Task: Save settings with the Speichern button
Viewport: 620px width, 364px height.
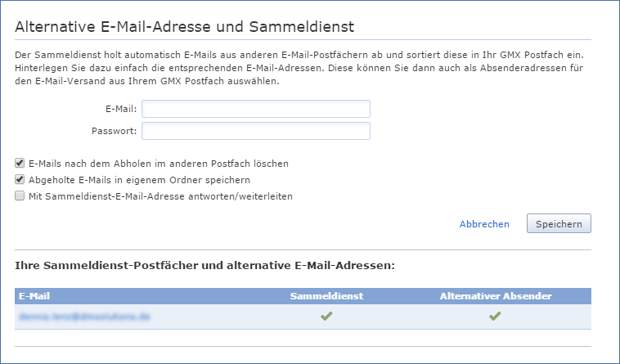Action: 559,223
